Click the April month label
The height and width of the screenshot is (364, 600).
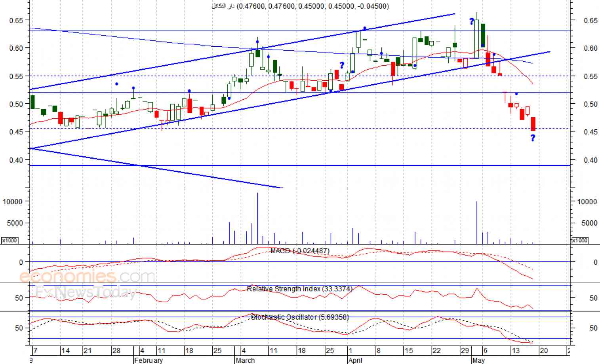click(x=355, y=360)
